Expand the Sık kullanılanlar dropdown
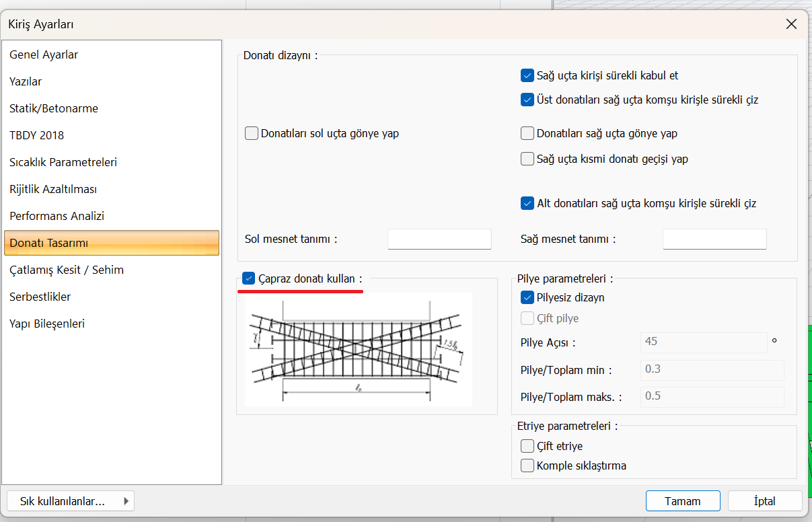The image size is (812, 522). tap(71, 501)
